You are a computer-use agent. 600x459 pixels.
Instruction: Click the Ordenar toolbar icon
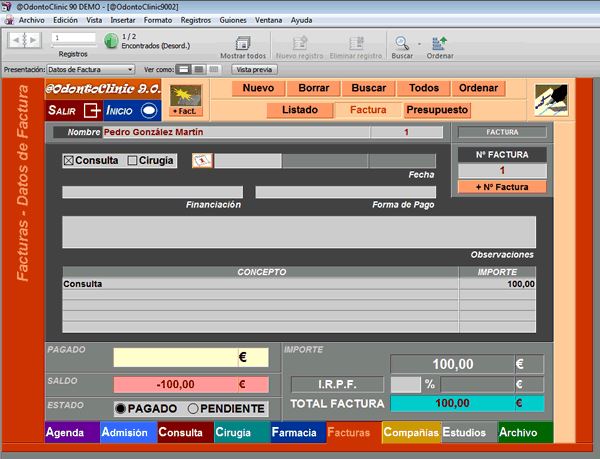click(439, 43)
